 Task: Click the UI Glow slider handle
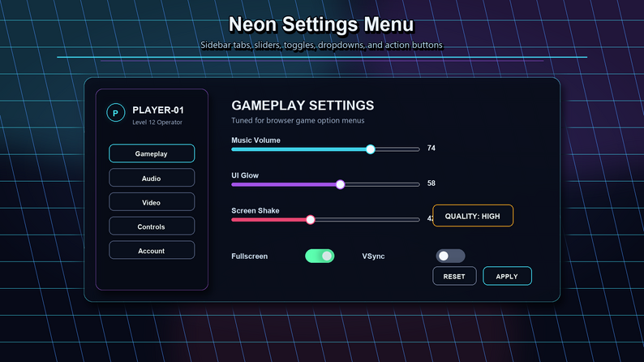coord(340,184)
